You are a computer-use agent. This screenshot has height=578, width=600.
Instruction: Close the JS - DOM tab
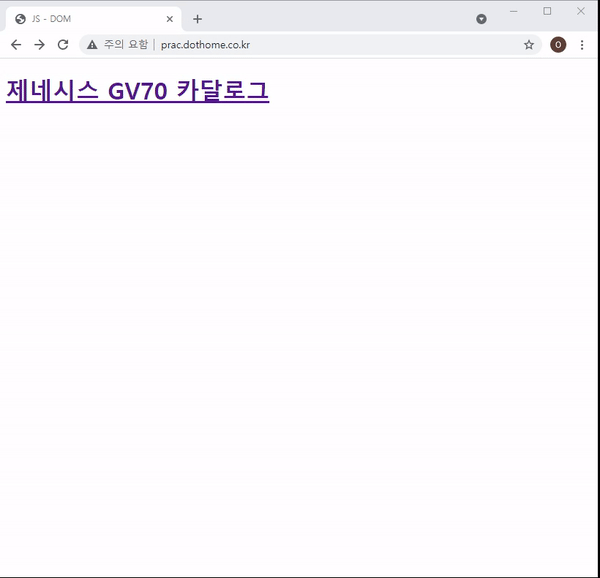pos(170,19)
